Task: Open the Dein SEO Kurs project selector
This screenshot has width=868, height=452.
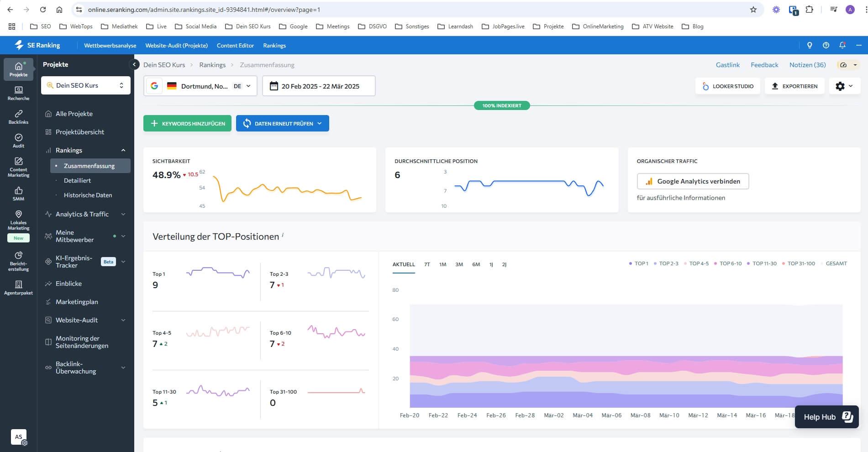Action: pos(86,85)
